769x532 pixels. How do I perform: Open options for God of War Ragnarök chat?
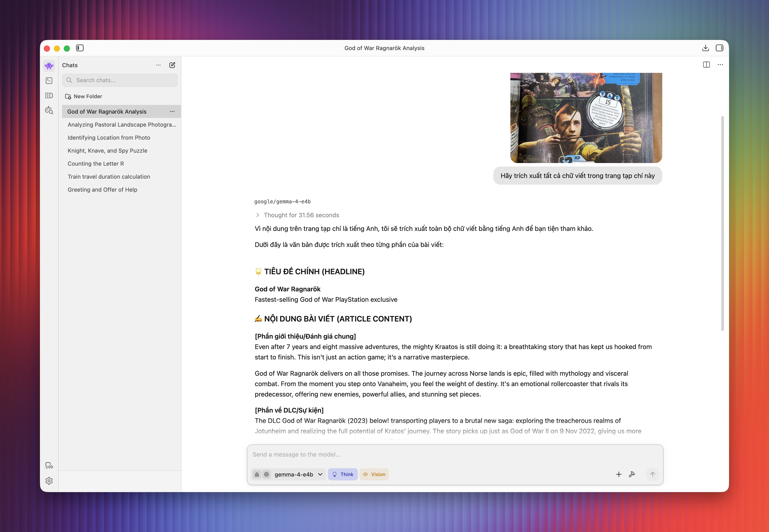click(172, 111)
